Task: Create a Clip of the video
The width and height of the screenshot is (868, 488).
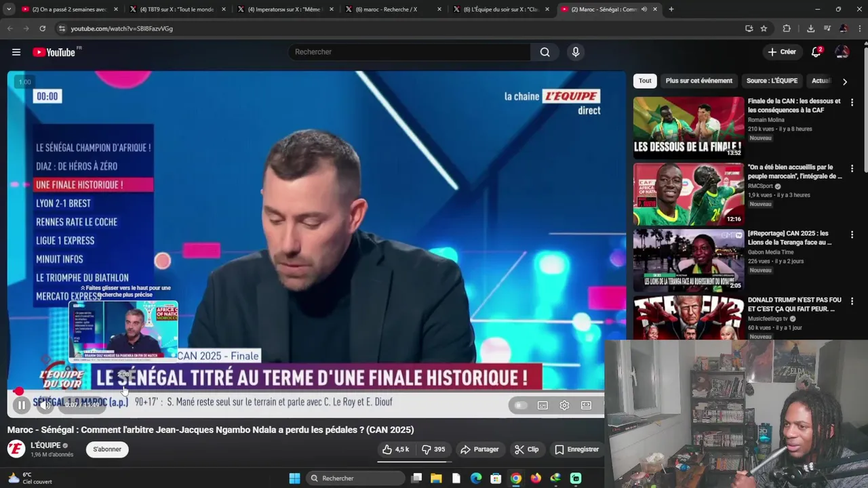Action: click(526, 449)
